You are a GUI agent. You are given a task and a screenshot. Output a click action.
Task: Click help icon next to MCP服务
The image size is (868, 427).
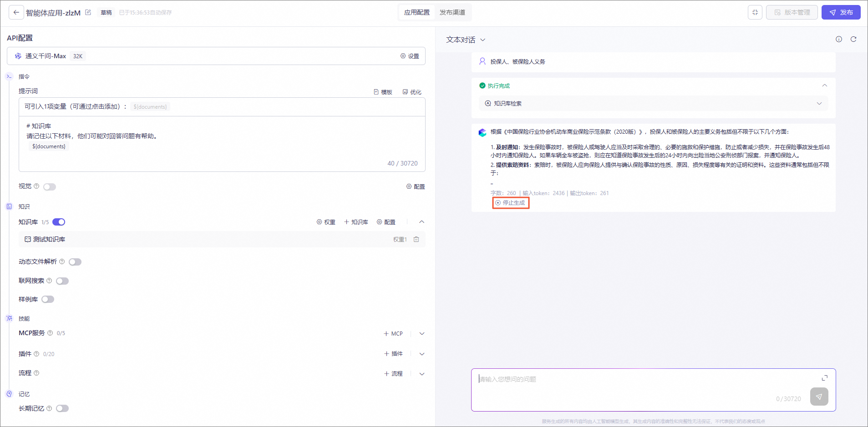[50, 333]
